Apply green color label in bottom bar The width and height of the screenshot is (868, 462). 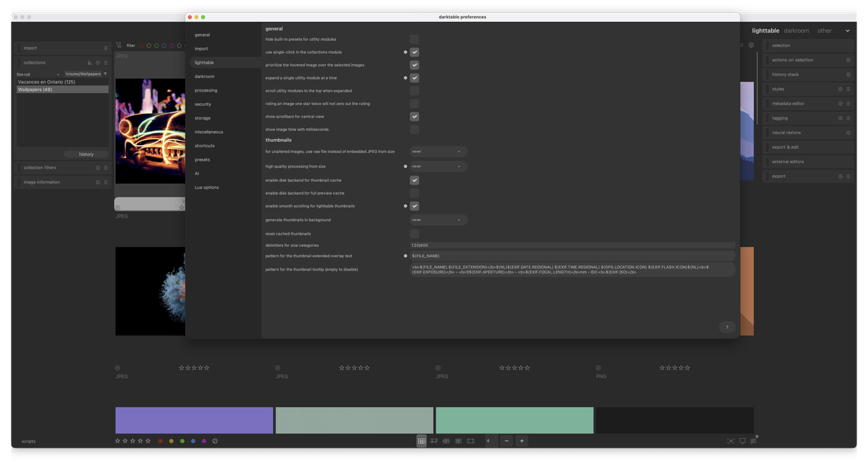click(x=182, y=441)
